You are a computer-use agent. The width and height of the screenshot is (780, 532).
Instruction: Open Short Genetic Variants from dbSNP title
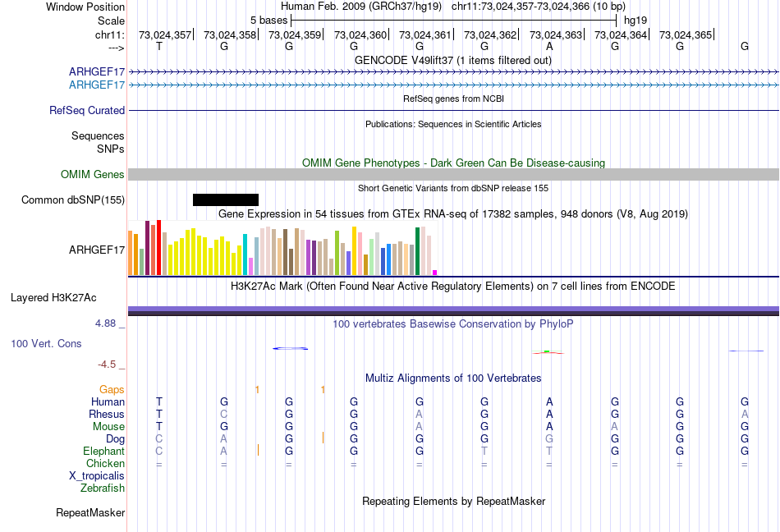pyautogui.click(x=453, y=188)
